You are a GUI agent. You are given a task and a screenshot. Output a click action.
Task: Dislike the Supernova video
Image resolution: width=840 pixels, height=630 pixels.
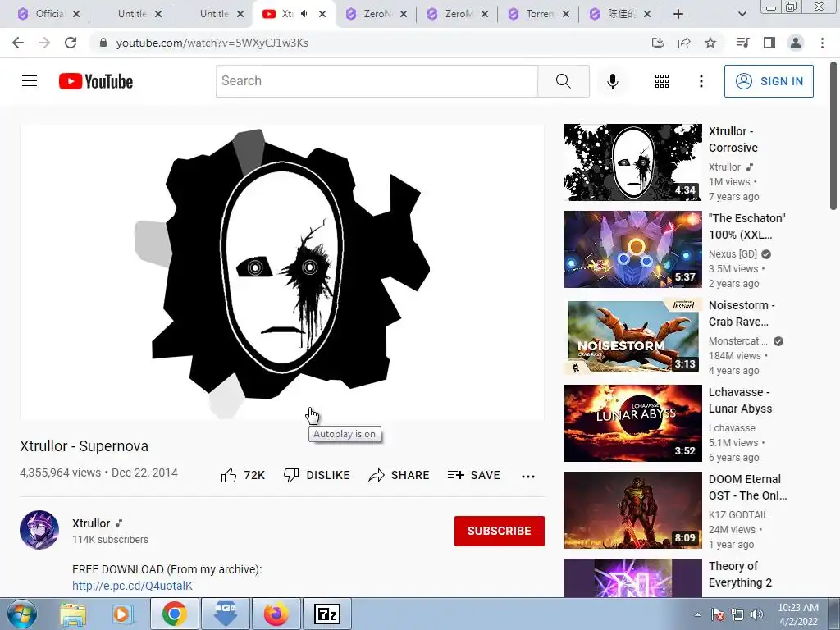pos(317,475)
